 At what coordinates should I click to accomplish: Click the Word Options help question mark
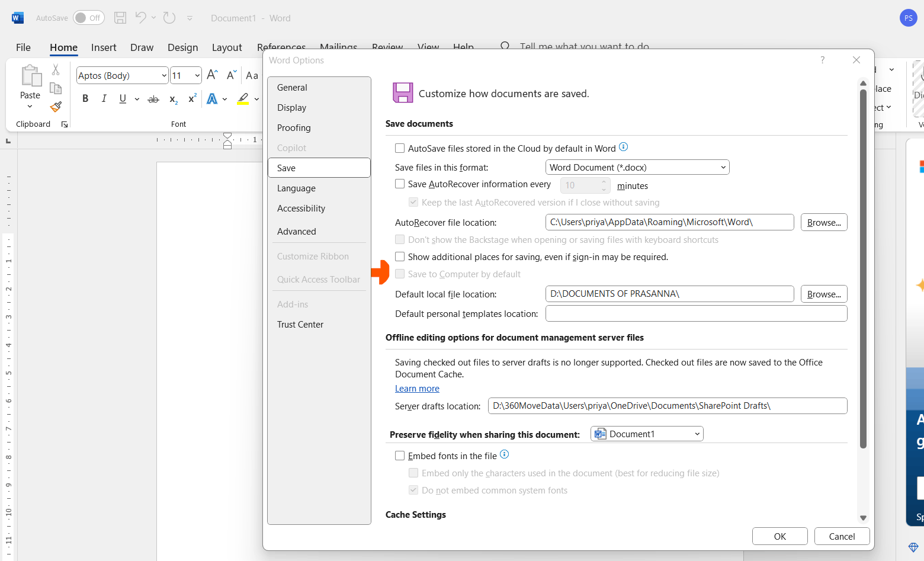pyautogui.click(x=822, y=60)
